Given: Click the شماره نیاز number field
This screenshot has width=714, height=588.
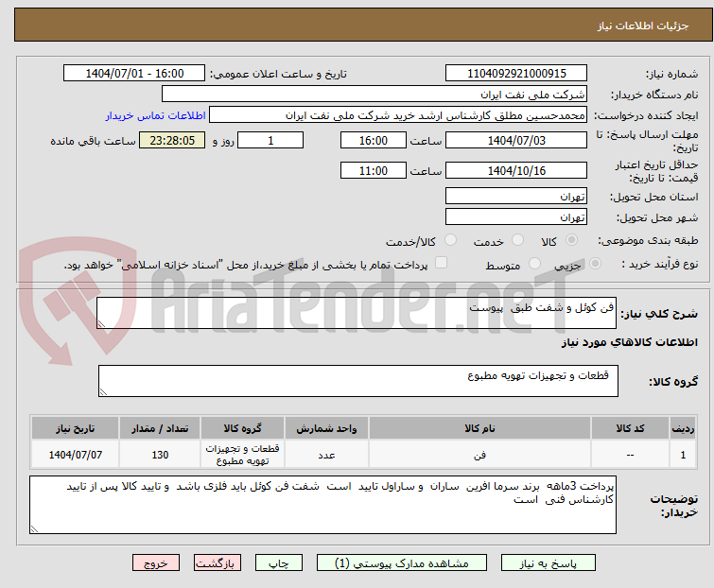Looking at the screenshot, I should pyautogui.click(x=516, y=74).
